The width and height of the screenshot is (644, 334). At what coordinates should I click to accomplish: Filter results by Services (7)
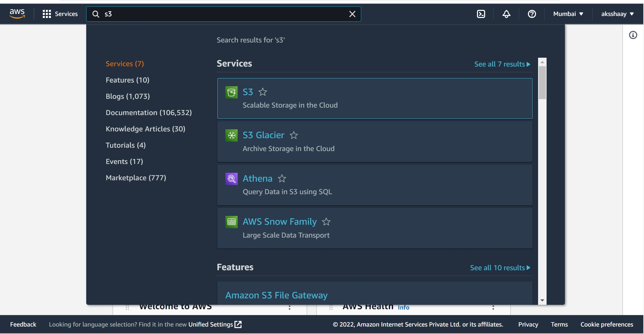125,64
